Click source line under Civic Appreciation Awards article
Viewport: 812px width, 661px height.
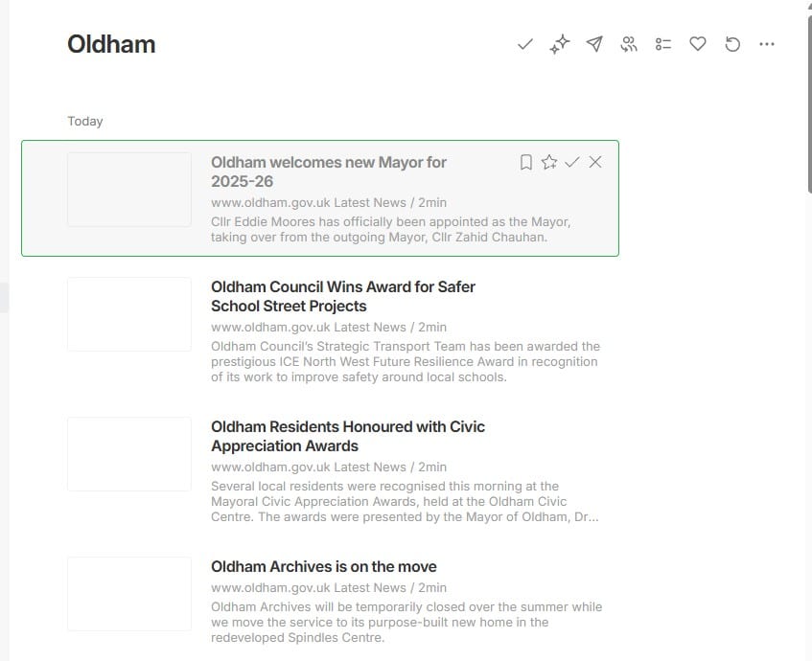pos(328,467)
